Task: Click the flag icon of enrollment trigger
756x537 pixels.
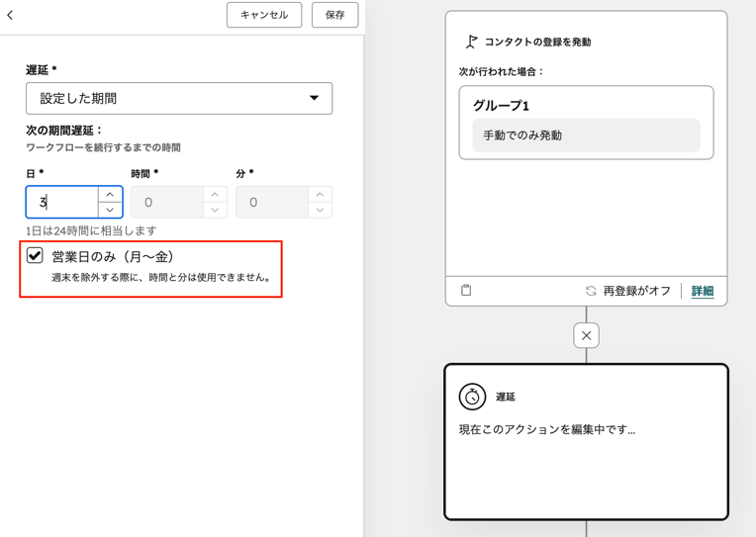Action: (x=471, y=42)
